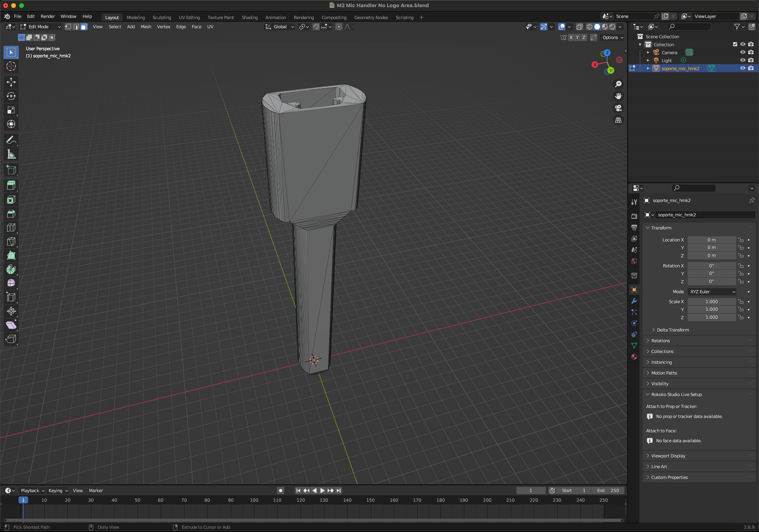The image size is (759, 532).
Task: Hide soporte_mic_hmk2 in viewport via eye
Action: coord(743,68)
